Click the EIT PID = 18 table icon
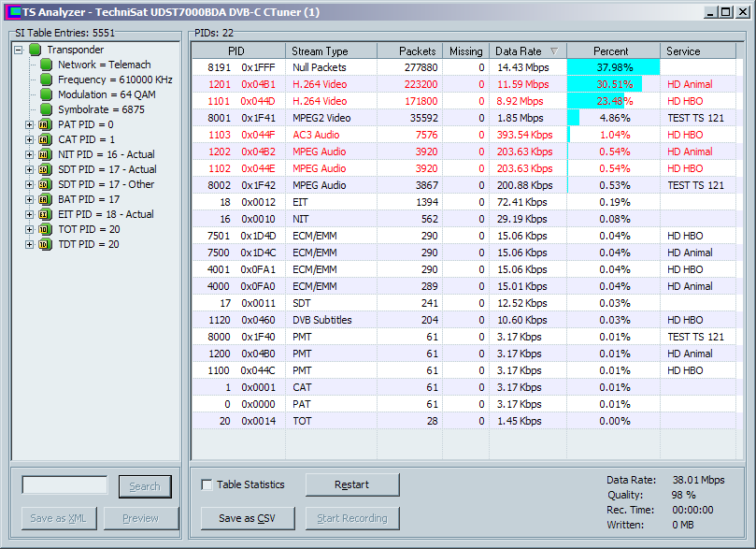The image size is (756, 549). pos(45,214)
